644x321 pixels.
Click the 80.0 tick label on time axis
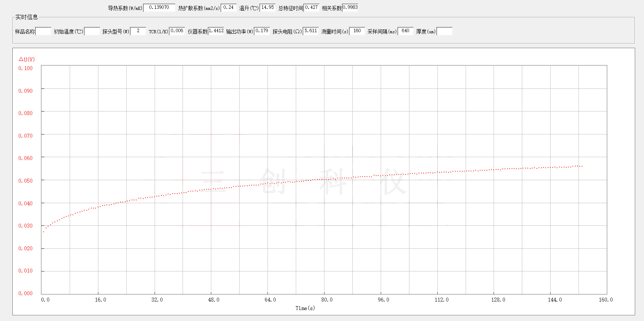point(327,300)
